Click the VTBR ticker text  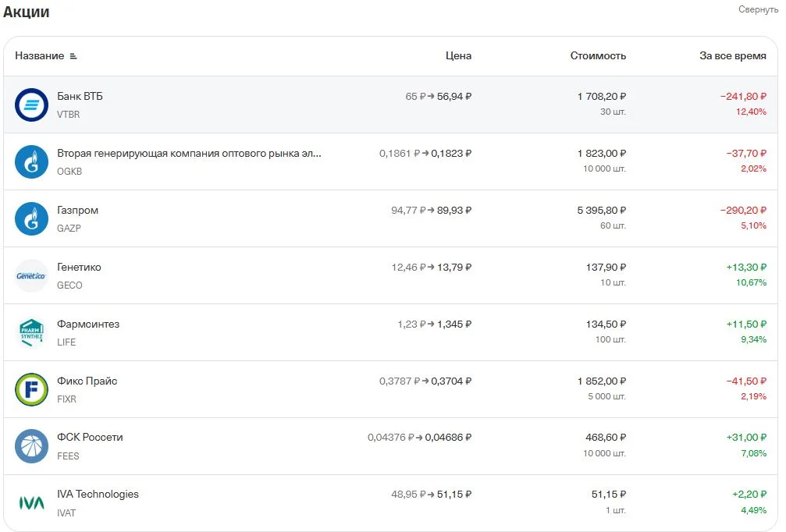point(68,114)
